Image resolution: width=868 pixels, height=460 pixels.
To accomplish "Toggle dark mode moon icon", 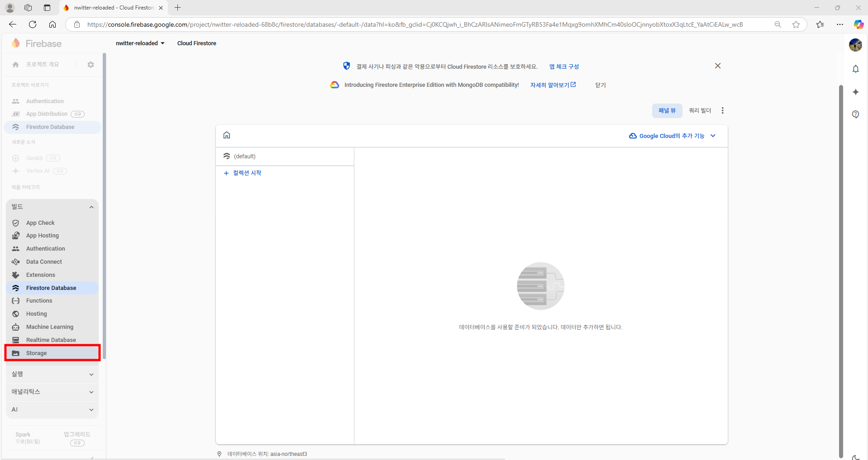I will click(x=855, y=457).
